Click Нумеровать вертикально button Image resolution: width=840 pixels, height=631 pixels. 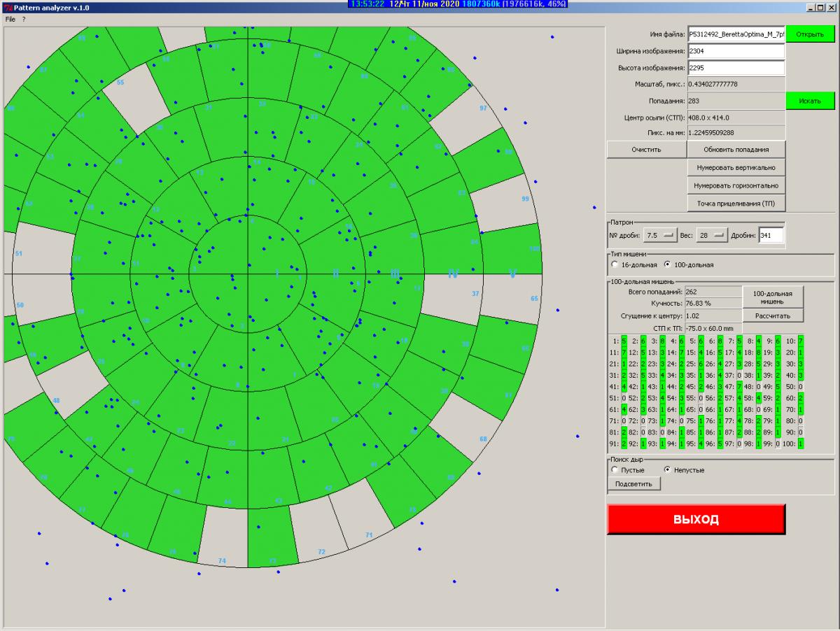pos(736,168)
